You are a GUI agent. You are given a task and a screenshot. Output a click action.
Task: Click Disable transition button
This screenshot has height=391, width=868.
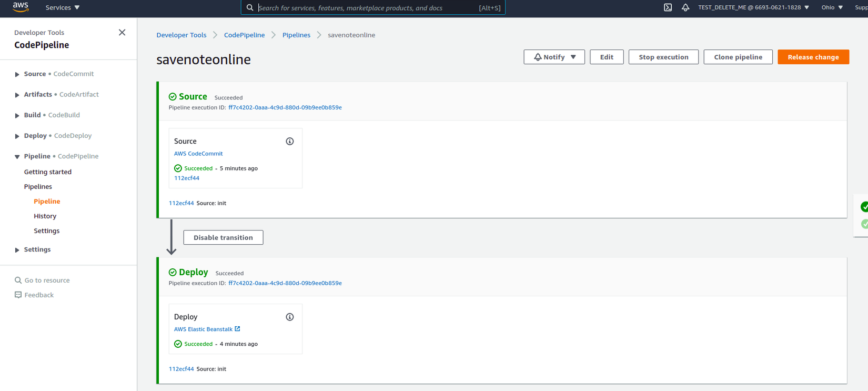pyautogui.click(x=223, y=237)
